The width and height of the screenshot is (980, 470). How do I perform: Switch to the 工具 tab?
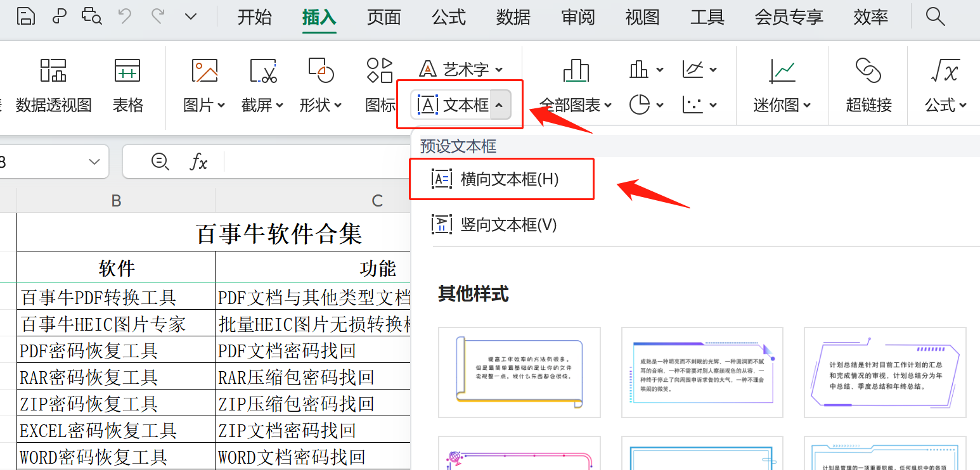click(x=707, y=17)
